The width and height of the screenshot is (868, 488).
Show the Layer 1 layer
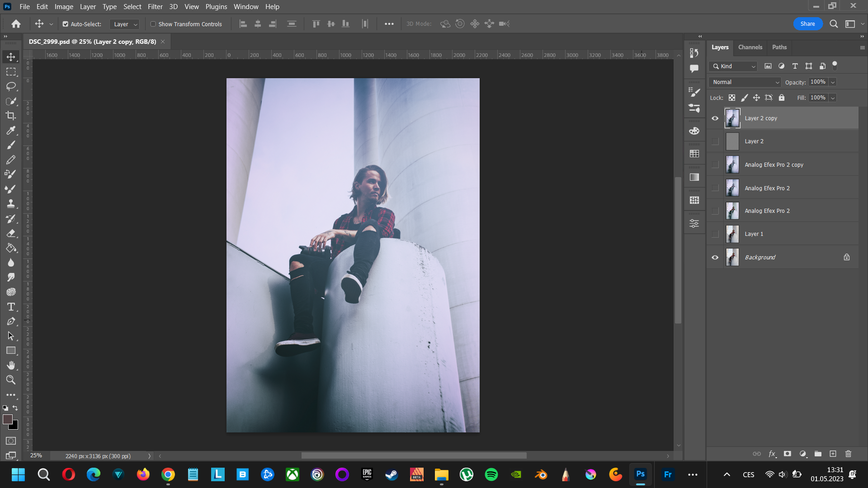(x=715, y=234)
